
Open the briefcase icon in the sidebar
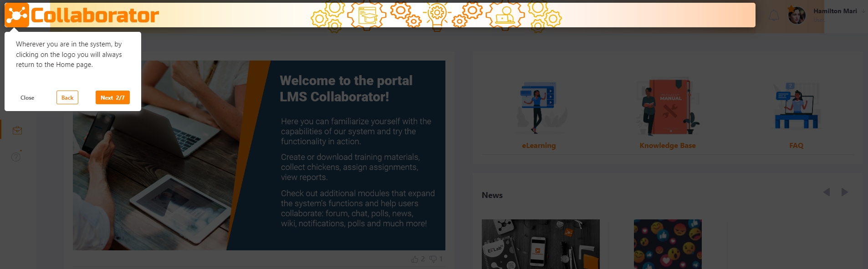pyautogui.click(x=17, y=131)
